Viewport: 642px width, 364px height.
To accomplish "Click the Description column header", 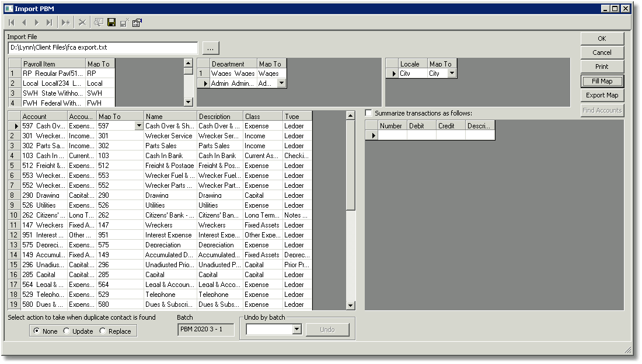I will pyautogui.click(x=220, y=116).
